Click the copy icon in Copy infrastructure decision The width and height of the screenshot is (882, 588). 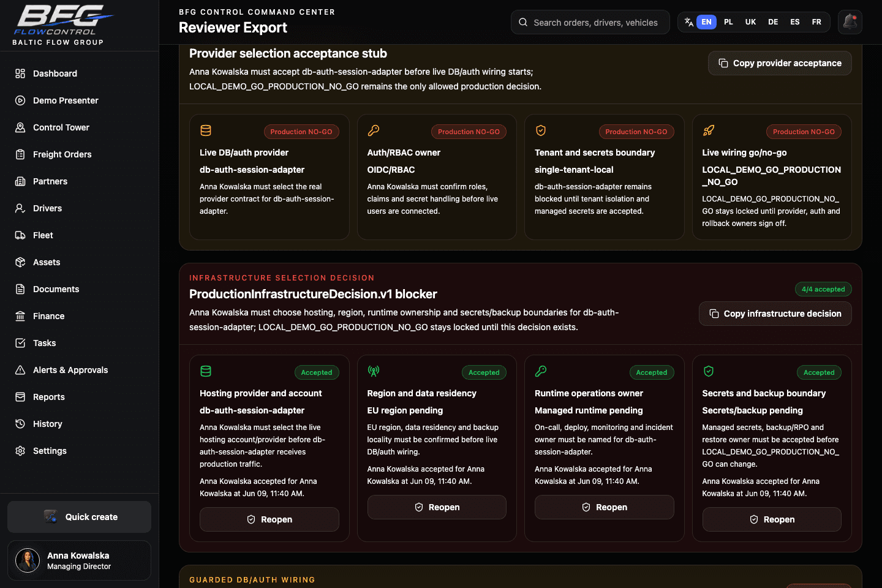pyautogui.click(x=714, y=314)
